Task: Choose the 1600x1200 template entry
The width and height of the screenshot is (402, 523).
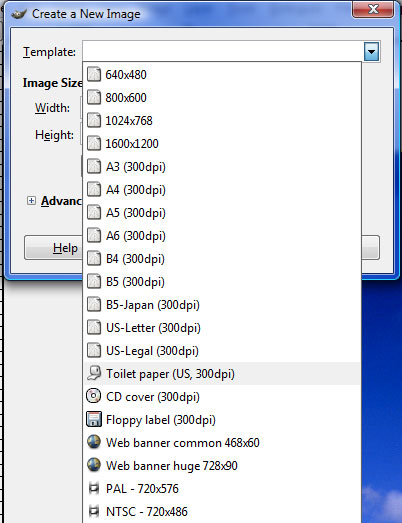Action: click(x=222, y=143)
